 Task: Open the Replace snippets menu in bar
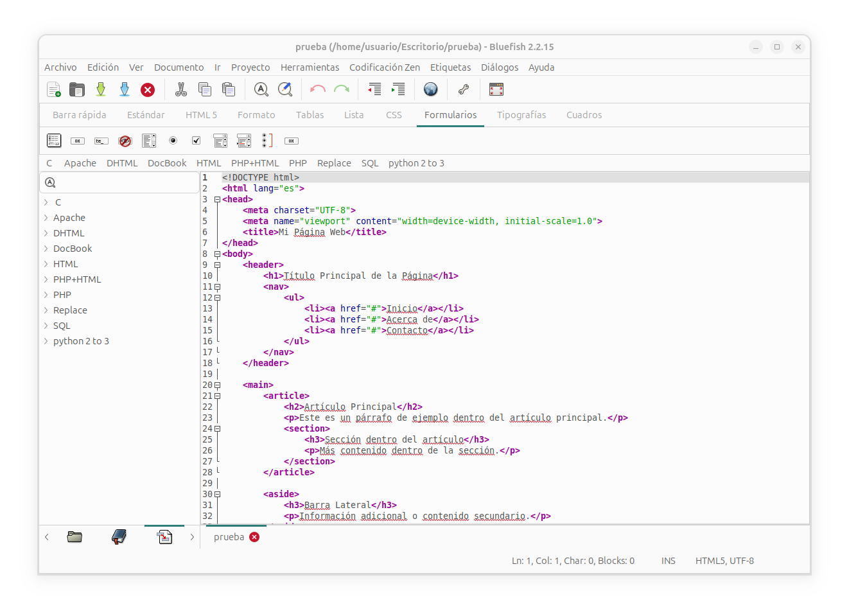(x=334, y=163)
